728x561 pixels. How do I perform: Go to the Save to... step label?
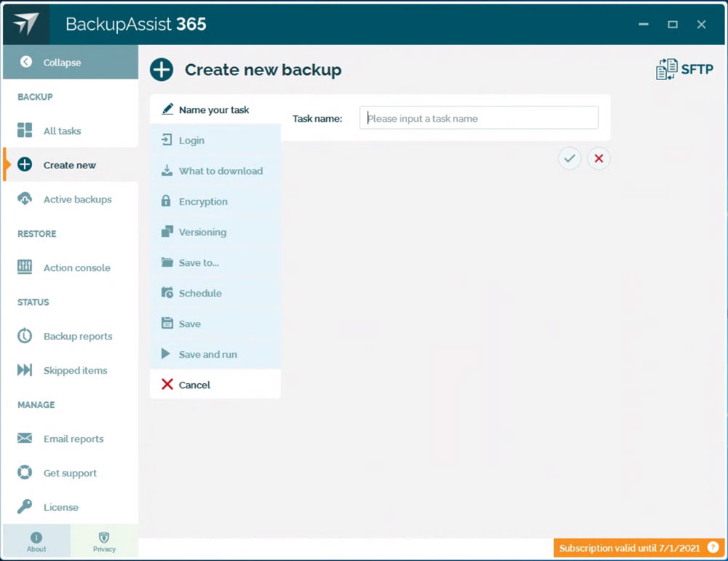point(199,262)
